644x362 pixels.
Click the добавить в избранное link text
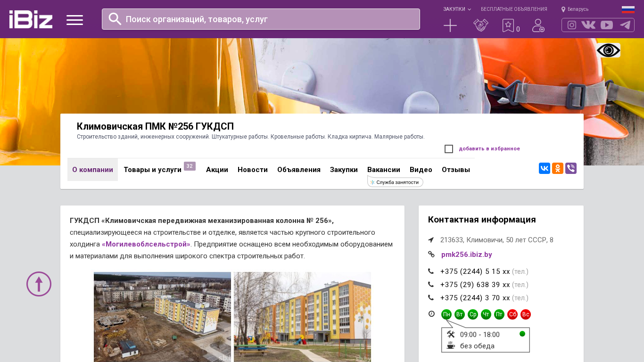pos(489,149)
